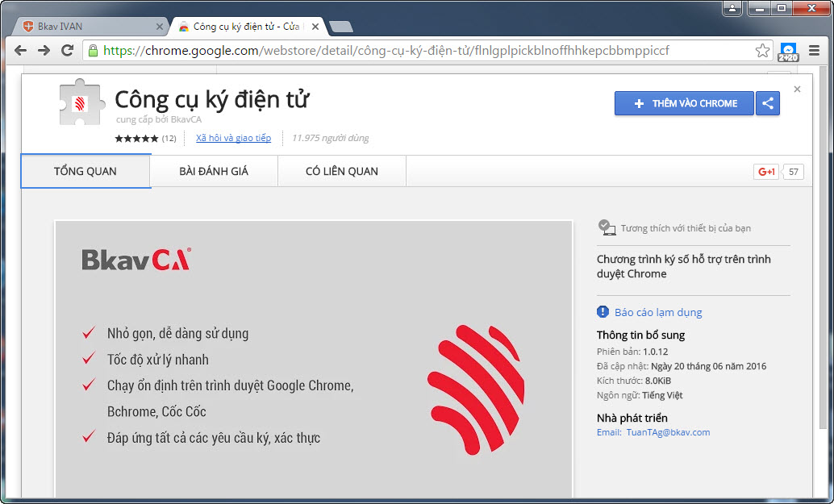Open the CÓ LIÊN QUAN tab
This screenshot has width=834, height=504.
click(x=342, y=171)
